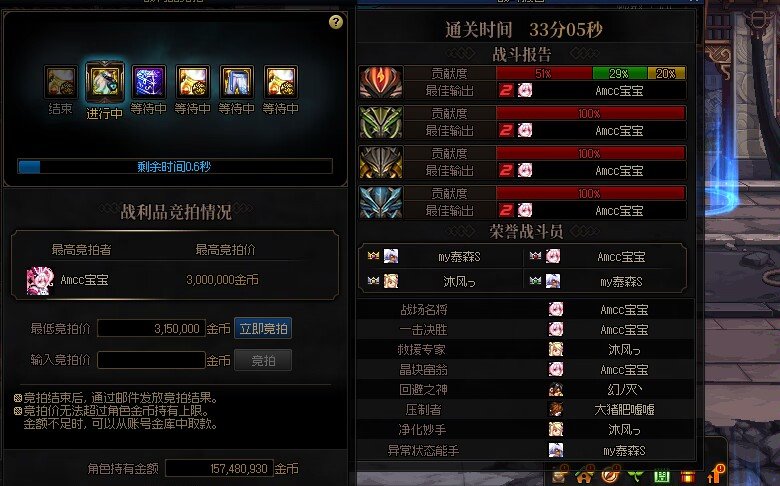
Task: Click the blue boss helmet icon
Action: pos(381,202)
